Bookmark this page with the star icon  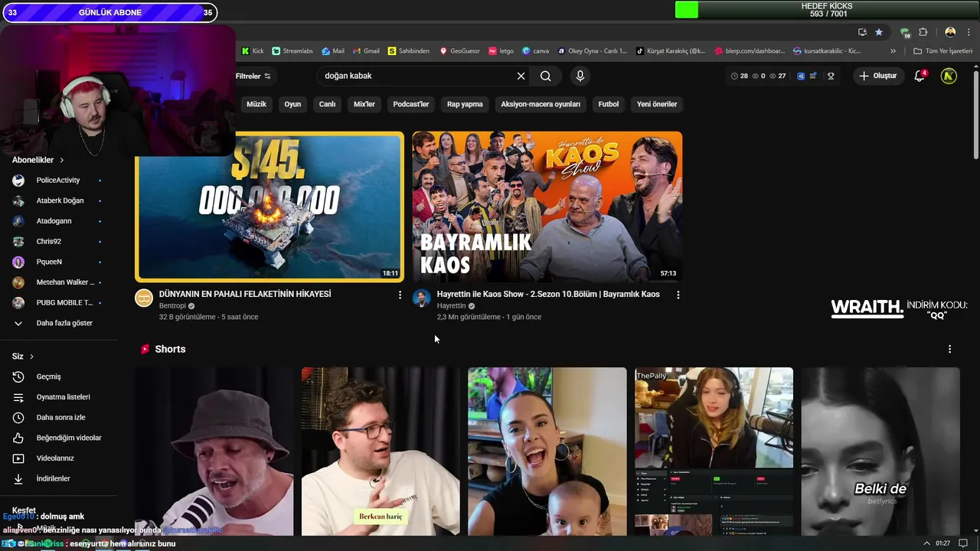(879, 31)
